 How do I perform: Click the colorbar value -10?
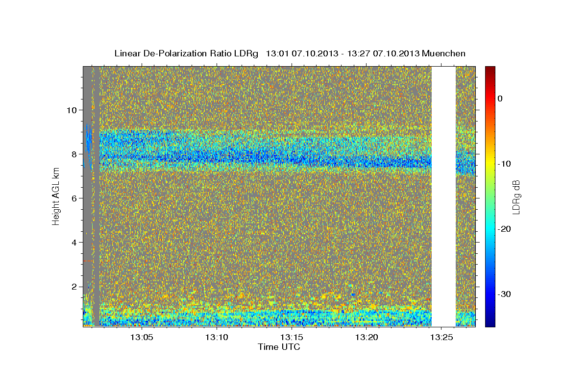pyautogui.click(x=504, y=164)
